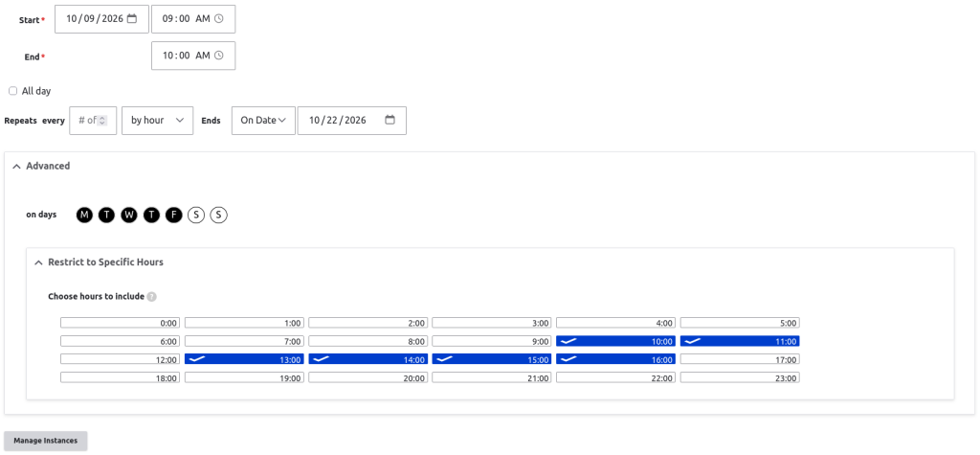This screenshot has width=980, height=455.
Task: Deselect the 10:00 hour
Action: click(x=615, y=341)
